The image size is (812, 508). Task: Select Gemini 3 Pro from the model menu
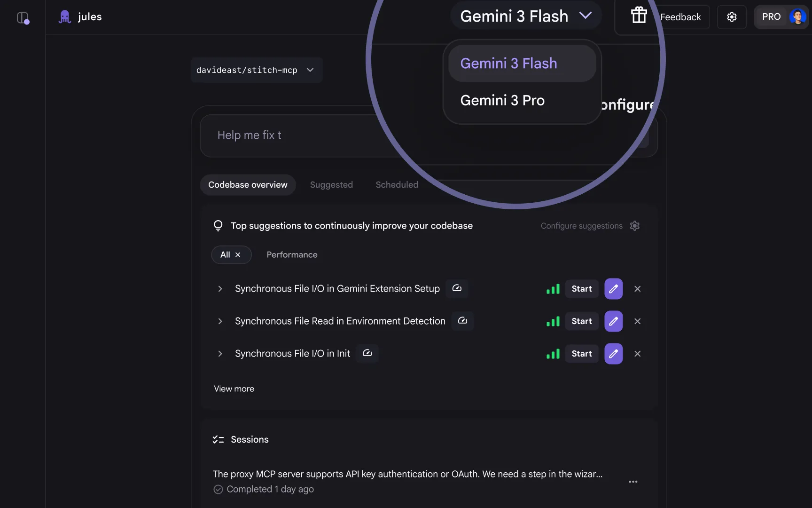click(x=502, y=100)
